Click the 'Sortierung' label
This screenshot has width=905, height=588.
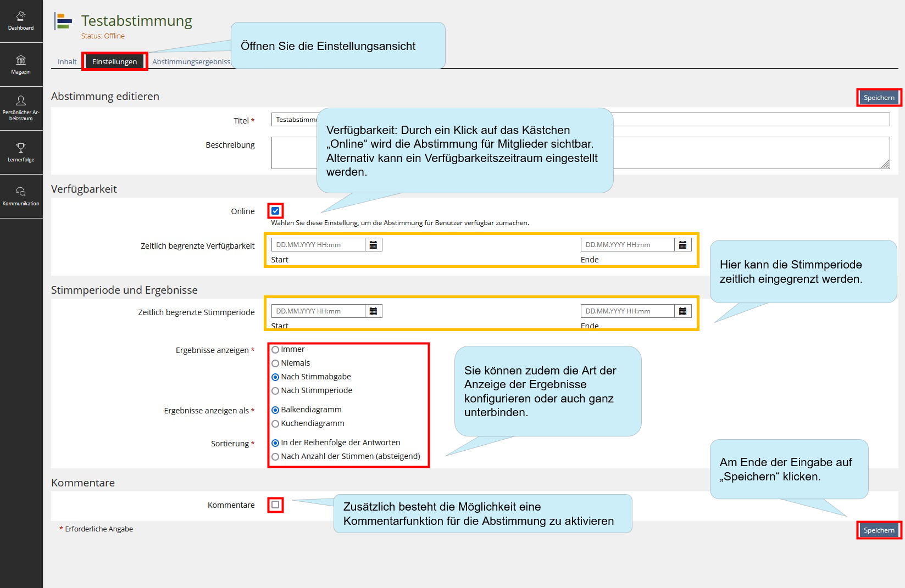[x=230, y=444]
